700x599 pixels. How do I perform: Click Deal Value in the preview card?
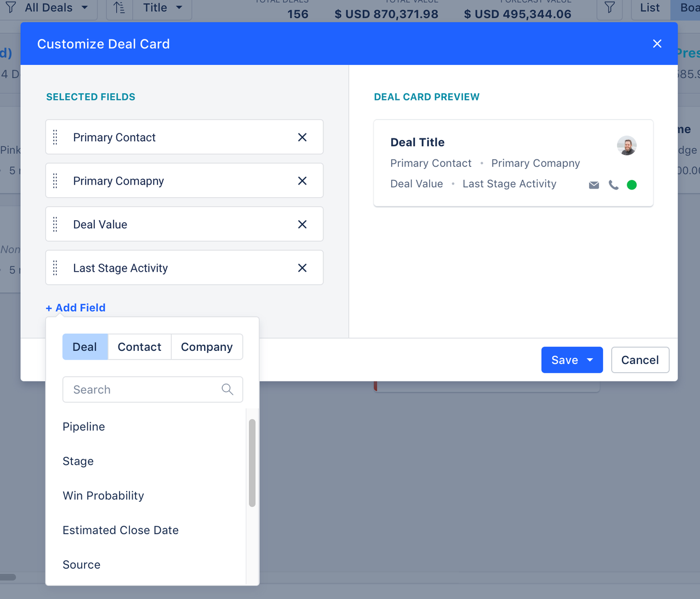(x=416, y=184)
